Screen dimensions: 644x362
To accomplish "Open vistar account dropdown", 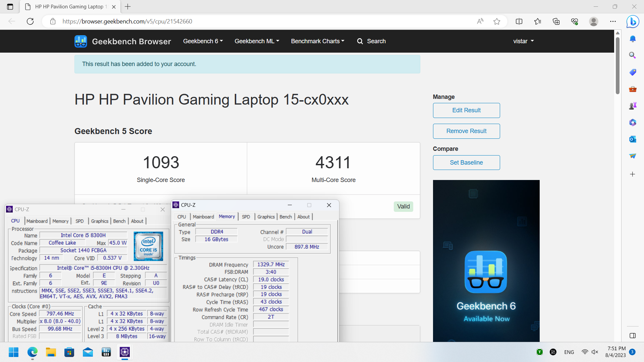I will 523,41.
